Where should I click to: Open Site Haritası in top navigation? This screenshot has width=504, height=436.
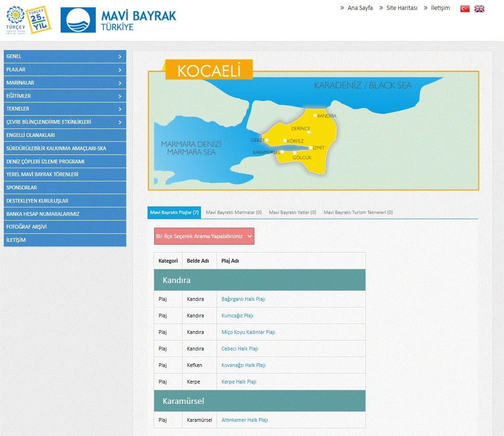coord(401,8)
